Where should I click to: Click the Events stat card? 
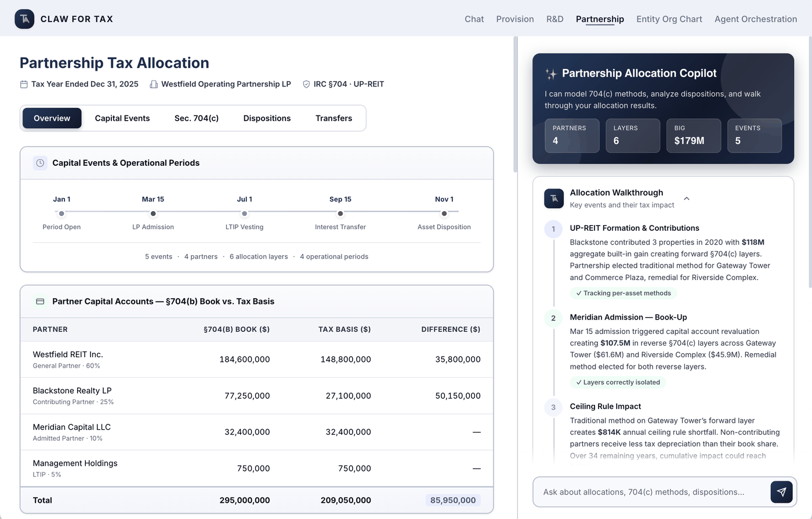755,136
